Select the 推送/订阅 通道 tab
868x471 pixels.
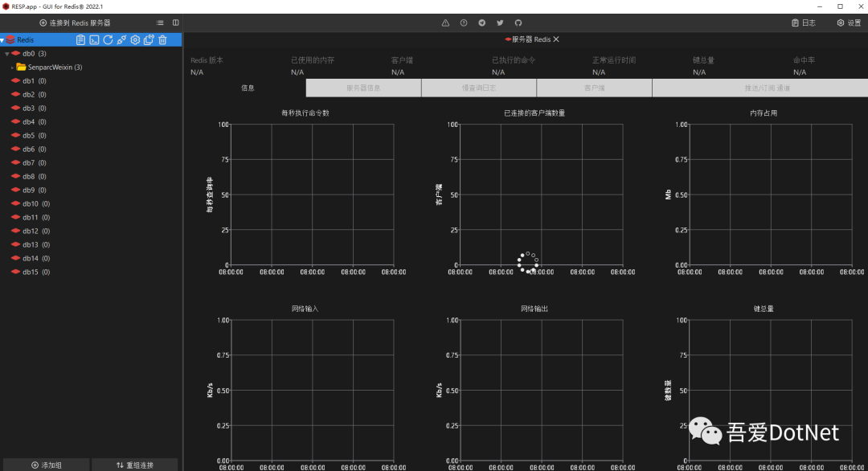(768, 88)
